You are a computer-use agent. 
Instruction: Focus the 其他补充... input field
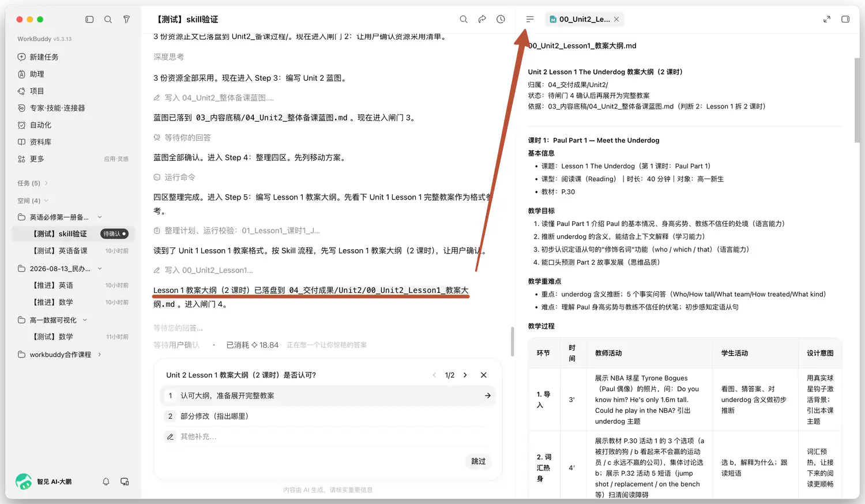click(328, 437)
